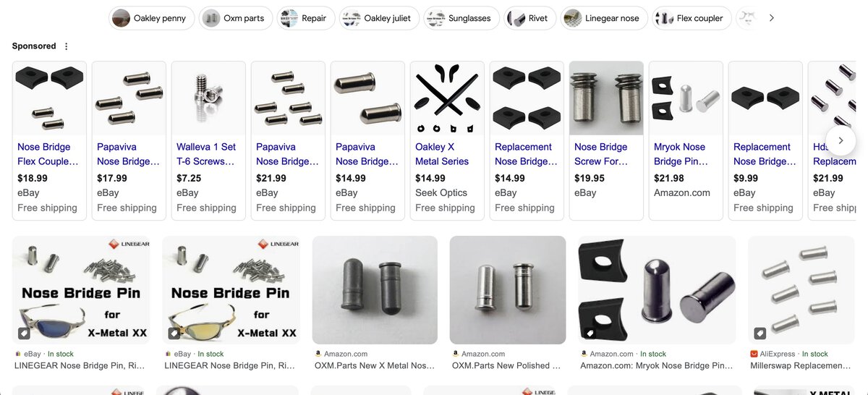The image size is (868, 395).
Task: Select the Oakley penny filter chip
Action: 151,18
